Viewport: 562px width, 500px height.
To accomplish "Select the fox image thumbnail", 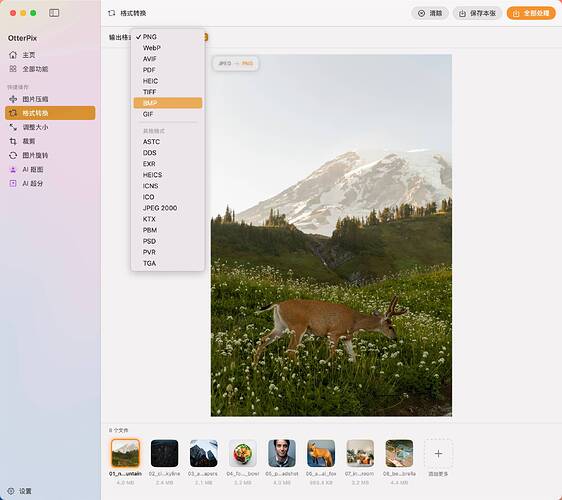I will (x=321, y=453).
